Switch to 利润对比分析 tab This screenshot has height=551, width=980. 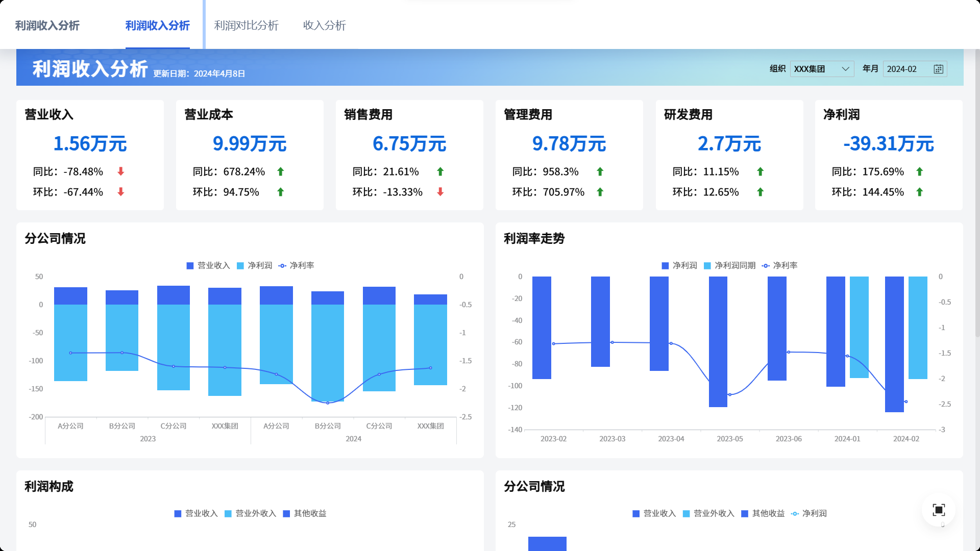(246, 25)
